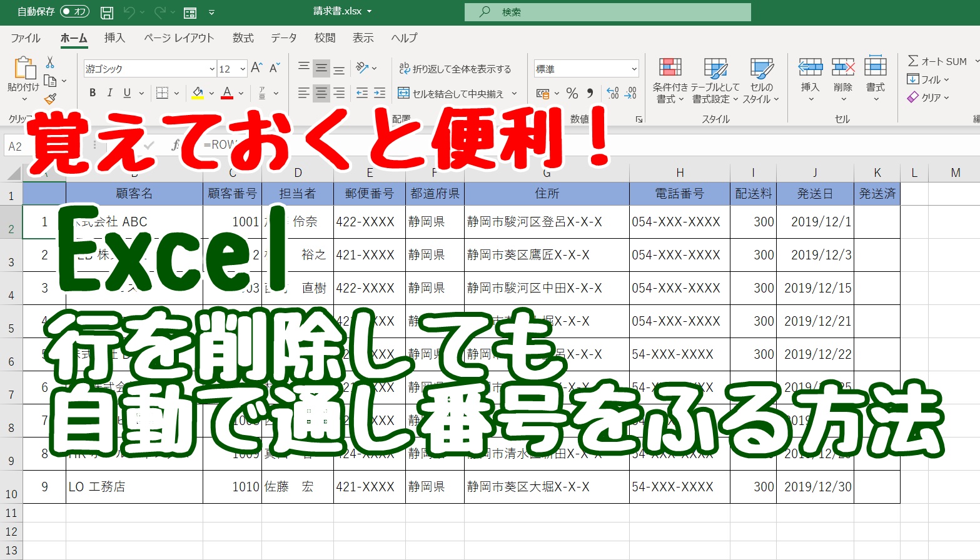Click the 検索 search box

coord(607,12)
